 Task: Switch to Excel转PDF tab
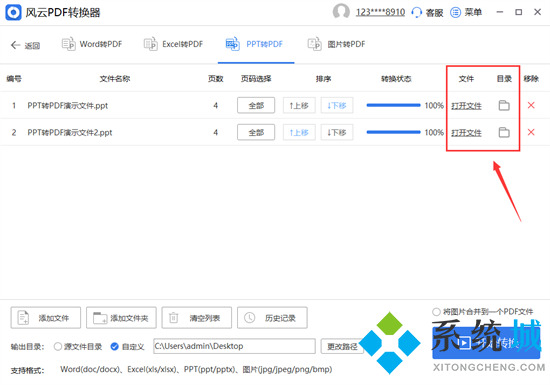tap(173, 44)
